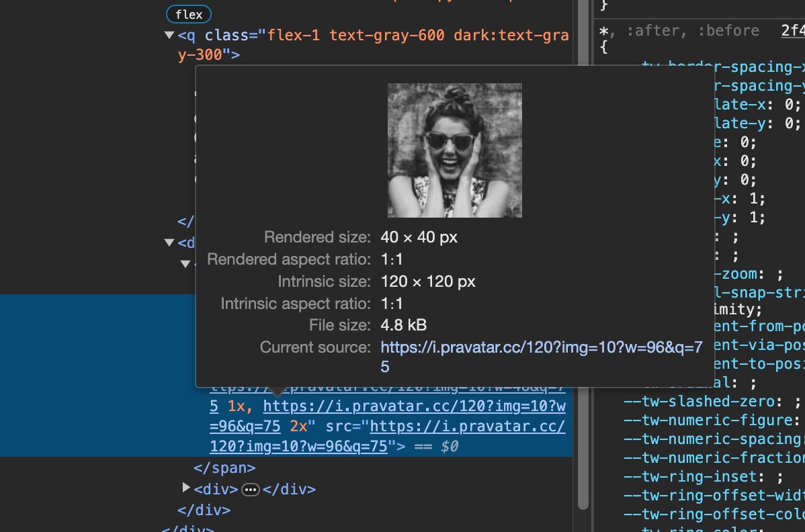This screenshot has height=532, width=805.
Task: Click the 2x srcset image URL link
Action: click(x=415, y=406)
